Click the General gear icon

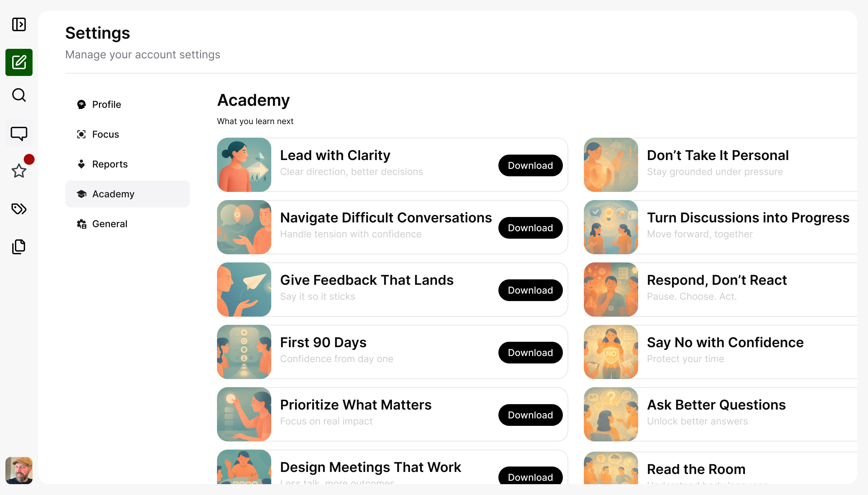coord(81,224)
